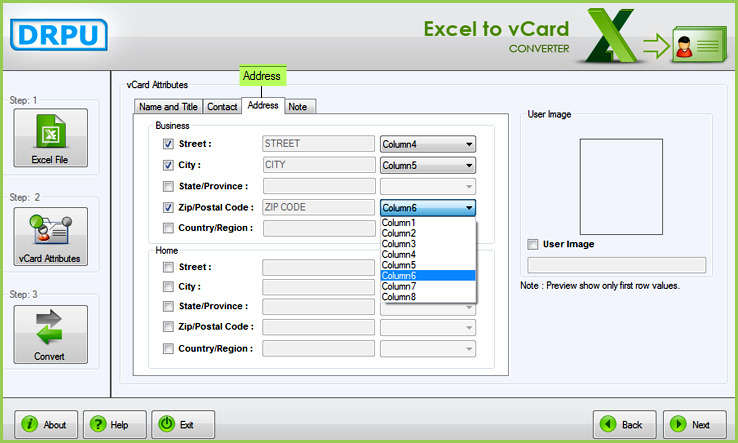Choose highlighted Column6 in dropdown list
The image size is (738, 443).
pos(428,276)
